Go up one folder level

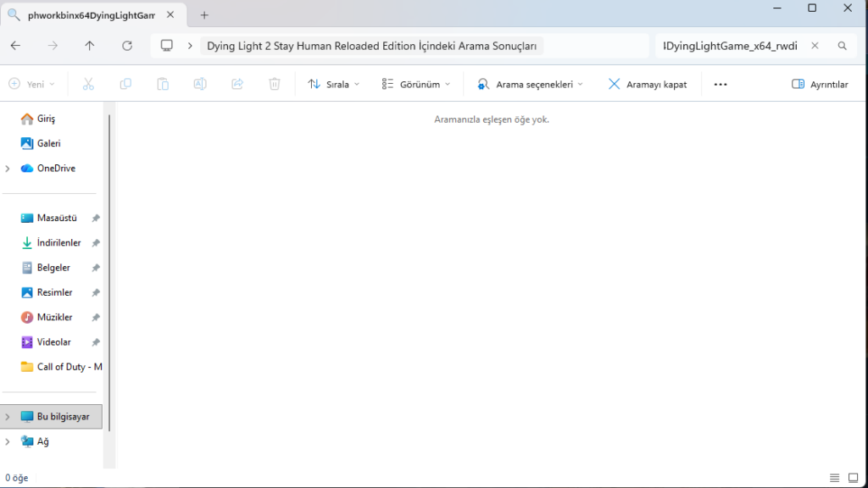pos(90,46)
